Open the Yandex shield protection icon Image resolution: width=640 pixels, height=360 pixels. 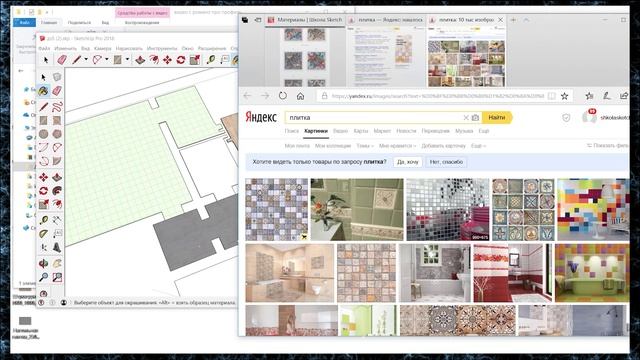tap(566, 118)
